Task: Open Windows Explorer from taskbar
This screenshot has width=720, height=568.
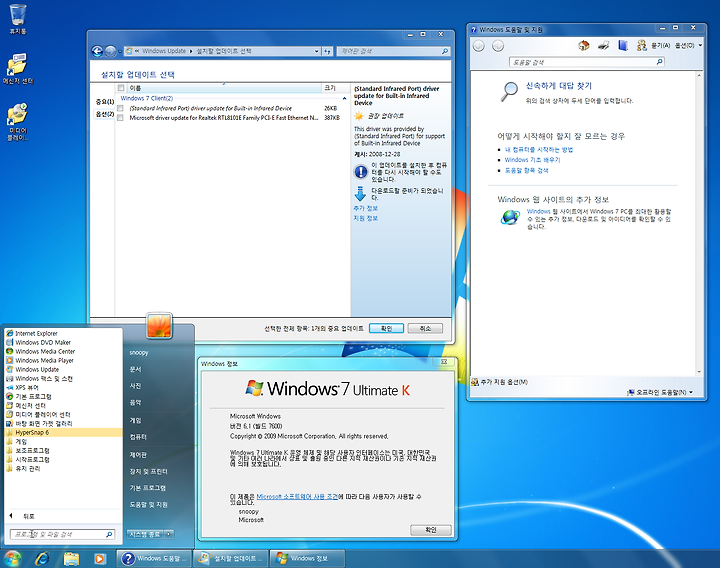Action: point(71,558)
